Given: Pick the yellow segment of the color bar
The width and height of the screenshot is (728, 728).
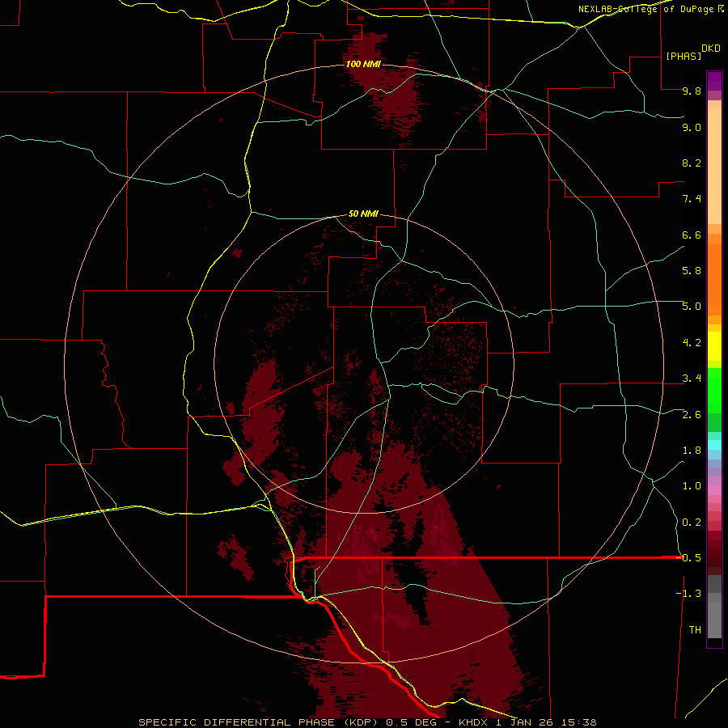Looking at the screenshot, I should point(714,346).
